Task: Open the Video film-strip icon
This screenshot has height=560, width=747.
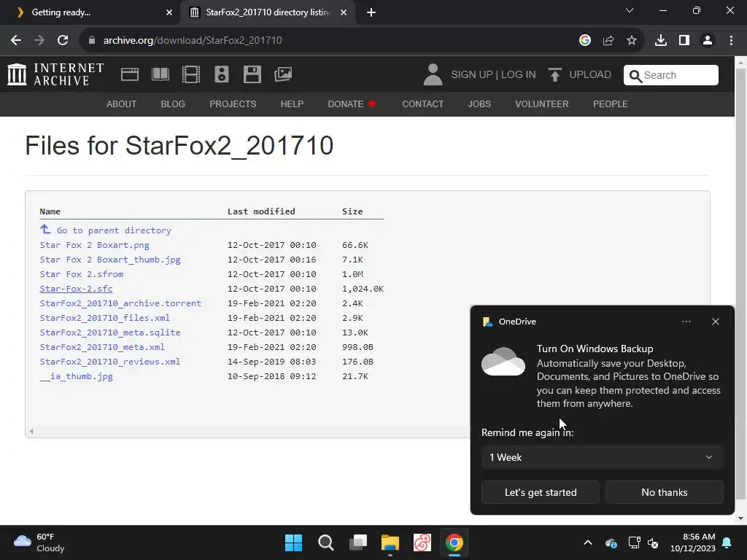Action: pyautogui.click(x=191, y=75)
